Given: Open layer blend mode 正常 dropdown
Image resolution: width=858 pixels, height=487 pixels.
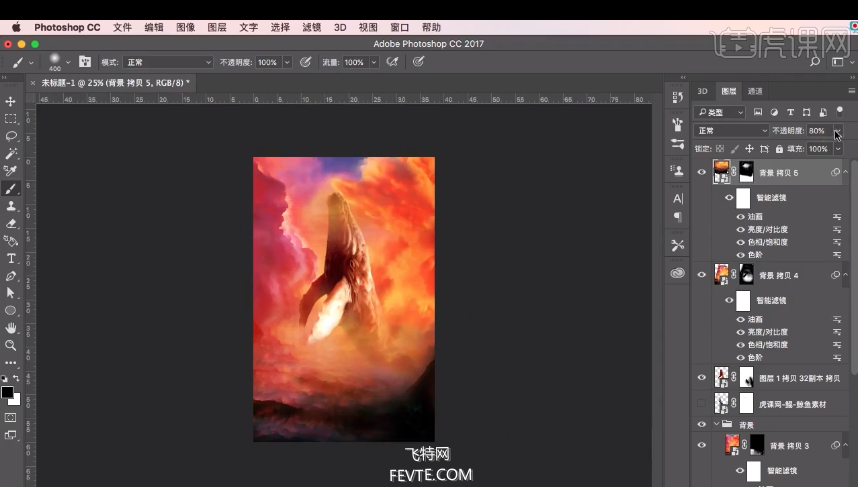Looking at the screenshot, I should tap(732, 131).
